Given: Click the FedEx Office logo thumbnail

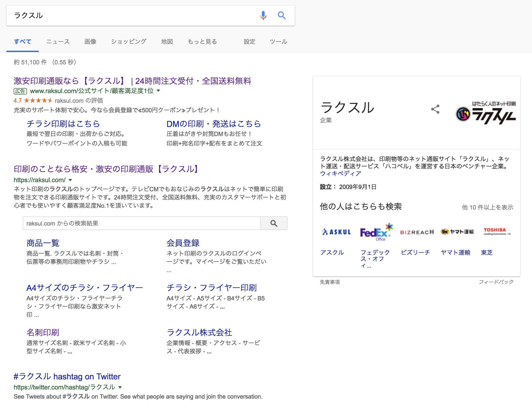Looking at the screenshot, I should tap(376, 232).
